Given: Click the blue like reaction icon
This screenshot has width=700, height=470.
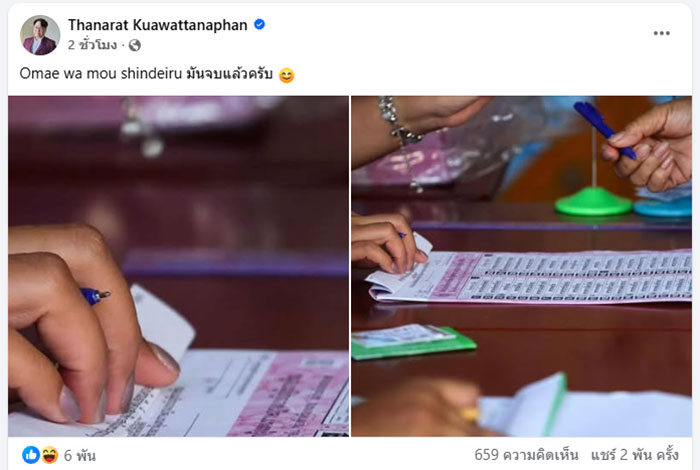Looking at the screenshot, I should coord(31,455).
